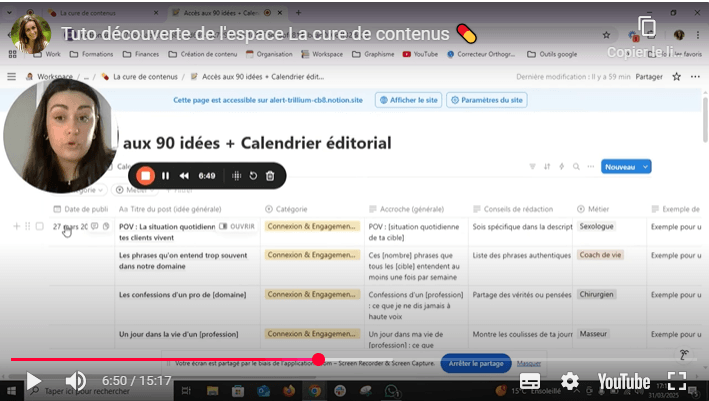Open the Nouveau button dropdown arrow
The height and width of the screenshot is (401, 709).
pyautogui.click(x=646, y=167)
